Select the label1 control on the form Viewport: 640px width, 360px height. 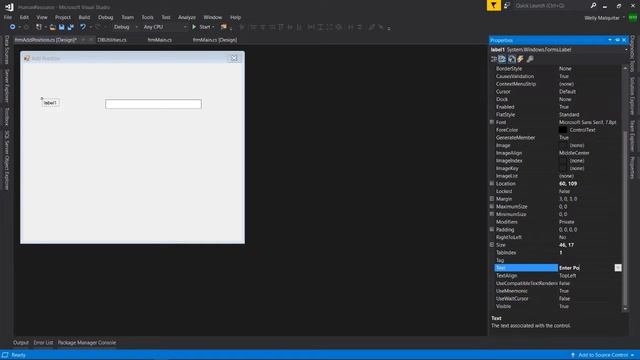tap(50, 103)
